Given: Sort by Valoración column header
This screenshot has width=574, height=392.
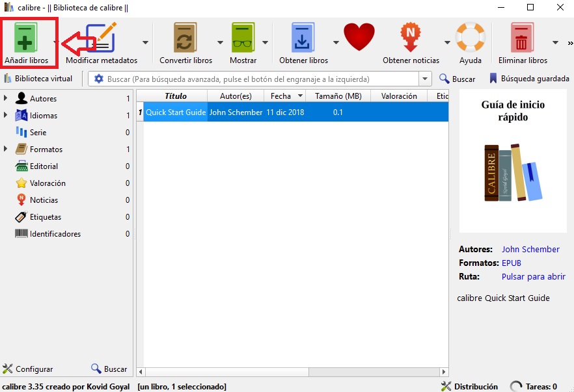Looking at the screenshot, I should [x=399, y=96].
